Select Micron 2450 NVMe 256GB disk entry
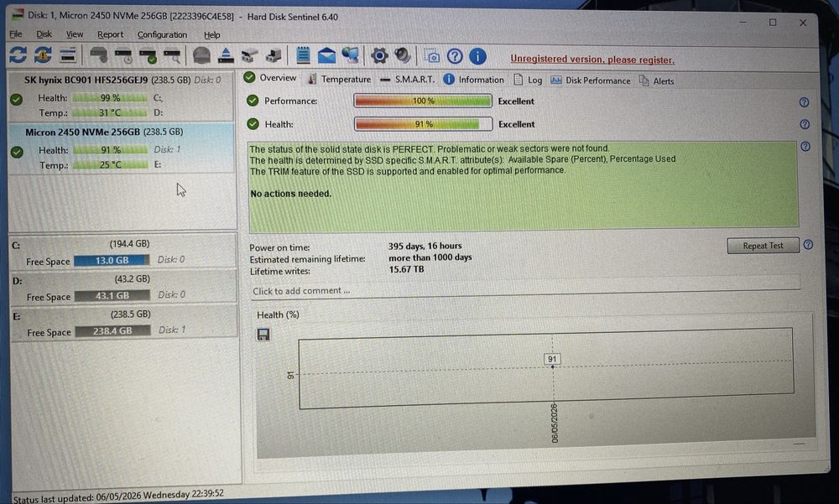Screen dimensions: 839x504 coord(122,148)
